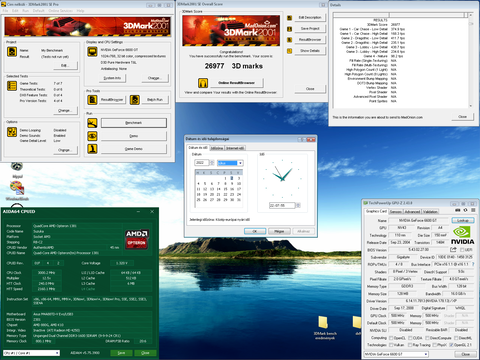Image resolution: width=480 pixels, height=360 pixels.
Task: Click the GPU-Z screenshot camera icon
Action: click(458, 210)
